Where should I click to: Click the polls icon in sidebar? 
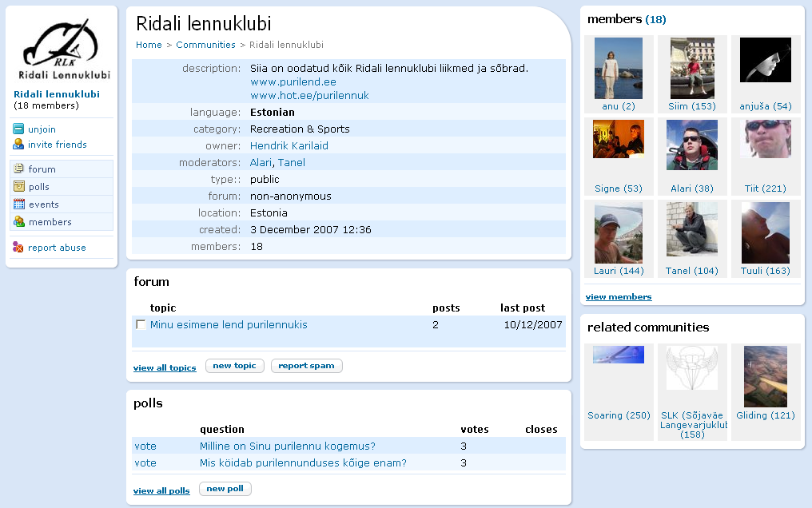19,186
